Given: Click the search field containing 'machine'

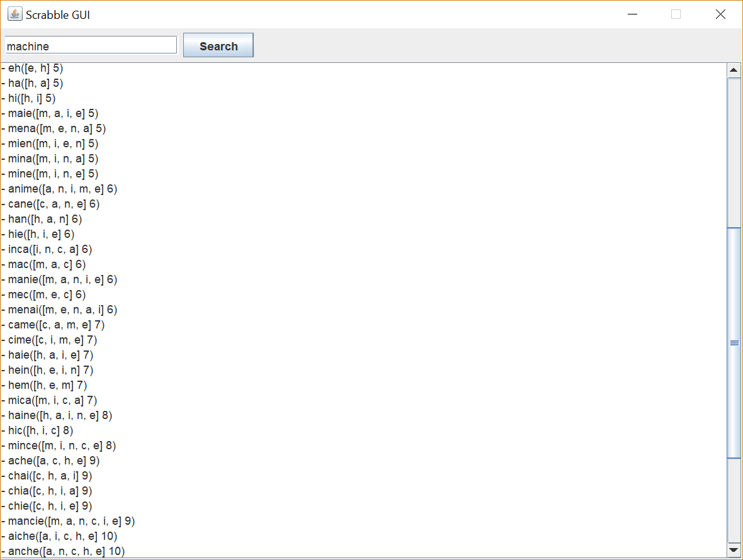Looking at the screenshot, I should coord(91,45).
